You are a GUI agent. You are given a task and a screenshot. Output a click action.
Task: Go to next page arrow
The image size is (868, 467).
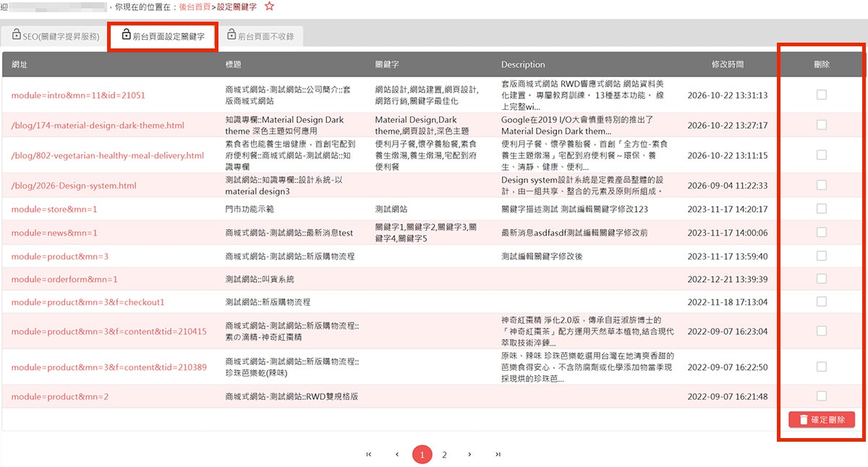[469, 454]
